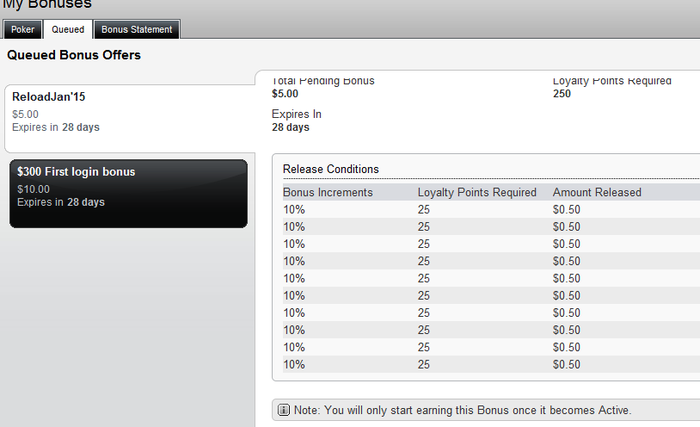Screen dimensions: 700x427
Task: Open the Bonus Statement tab
Action: coord(137,30)
